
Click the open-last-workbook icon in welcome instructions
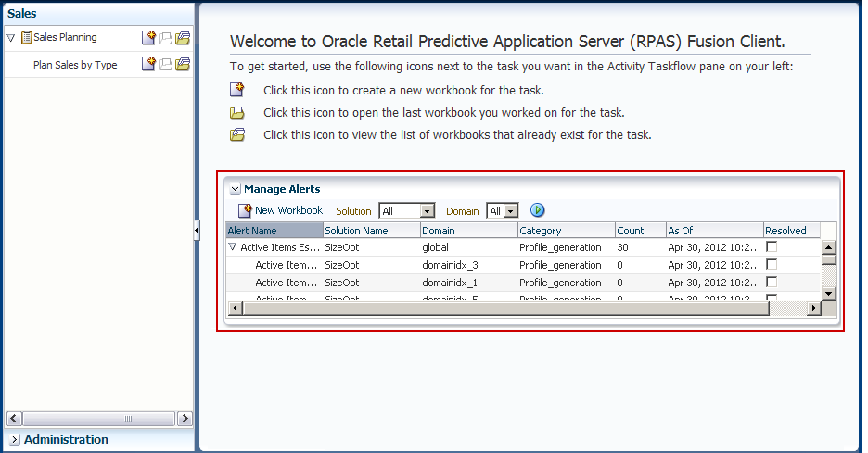pyautogui.click(x=236, y=113)
